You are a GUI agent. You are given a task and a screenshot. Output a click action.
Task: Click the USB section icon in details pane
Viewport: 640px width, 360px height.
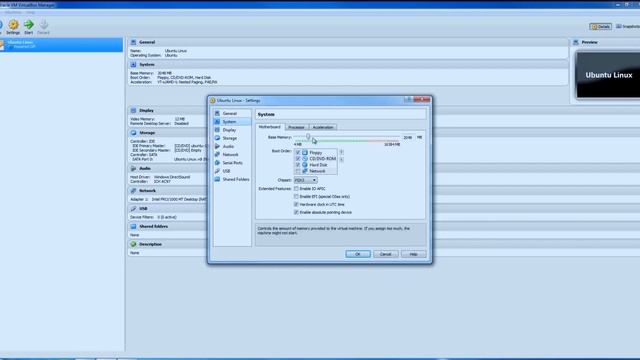coord(133,209)
